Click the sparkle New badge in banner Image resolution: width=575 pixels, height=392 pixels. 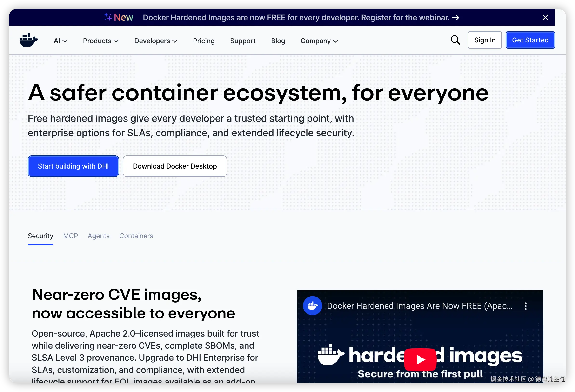pyautogui.click(x=119, y=17)
